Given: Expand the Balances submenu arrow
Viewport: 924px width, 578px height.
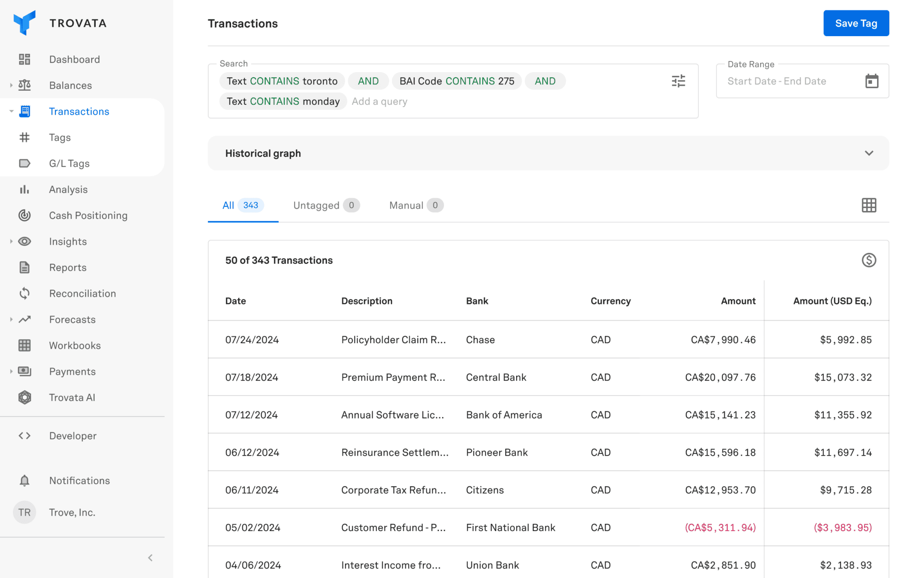Looking at the screenshot, I should [x=11, y=85].
